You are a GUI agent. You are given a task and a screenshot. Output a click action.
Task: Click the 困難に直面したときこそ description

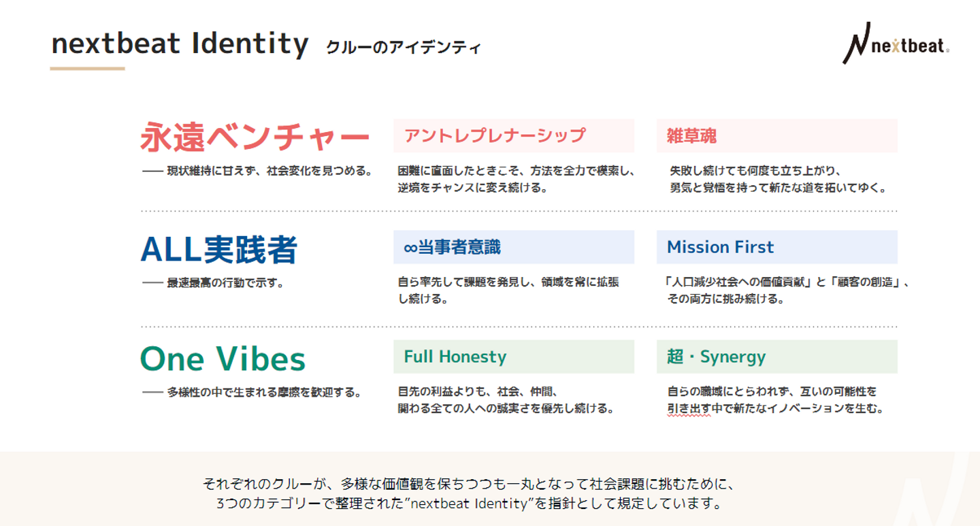516,179
